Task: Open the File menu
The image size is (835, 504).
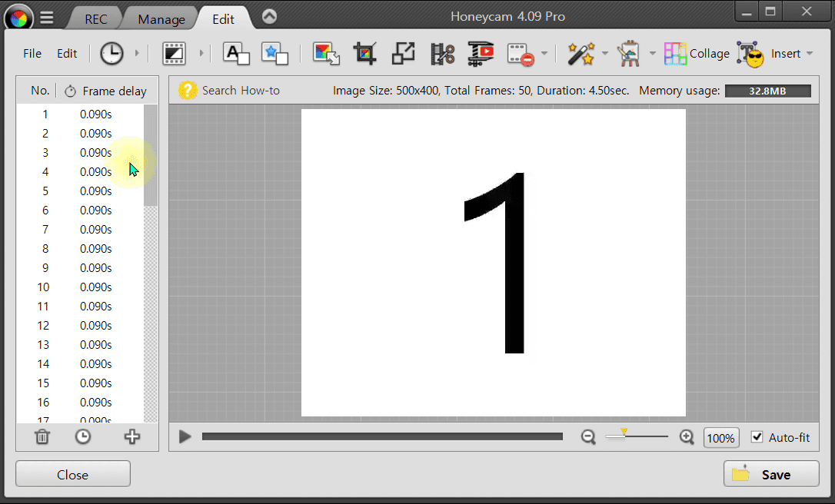Action: click(x=32, y=54)
